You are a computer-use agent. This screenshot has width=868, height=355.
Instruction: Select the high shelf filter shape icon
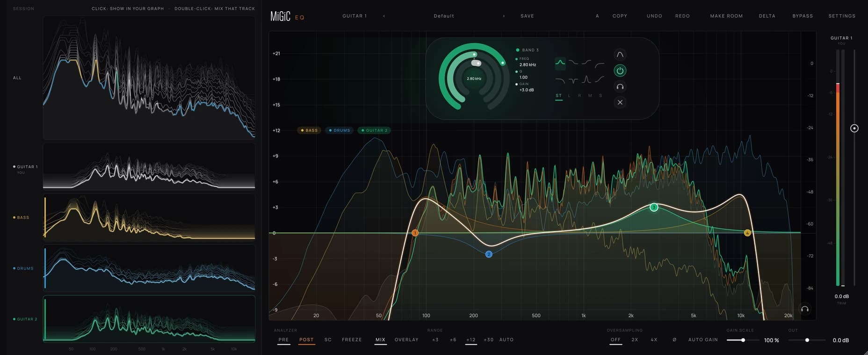(x=586, y=62)
